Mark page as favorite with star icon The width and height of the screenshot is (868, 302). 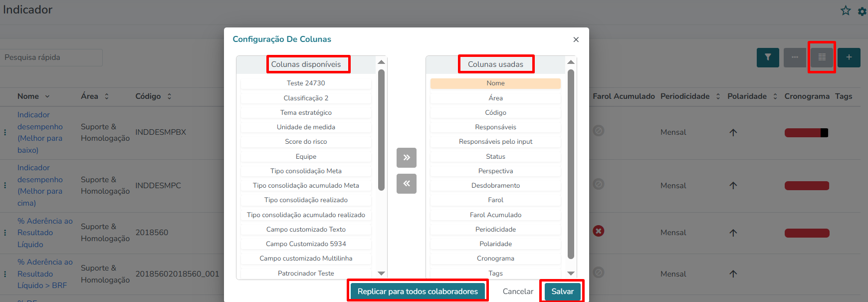[846, 10]
